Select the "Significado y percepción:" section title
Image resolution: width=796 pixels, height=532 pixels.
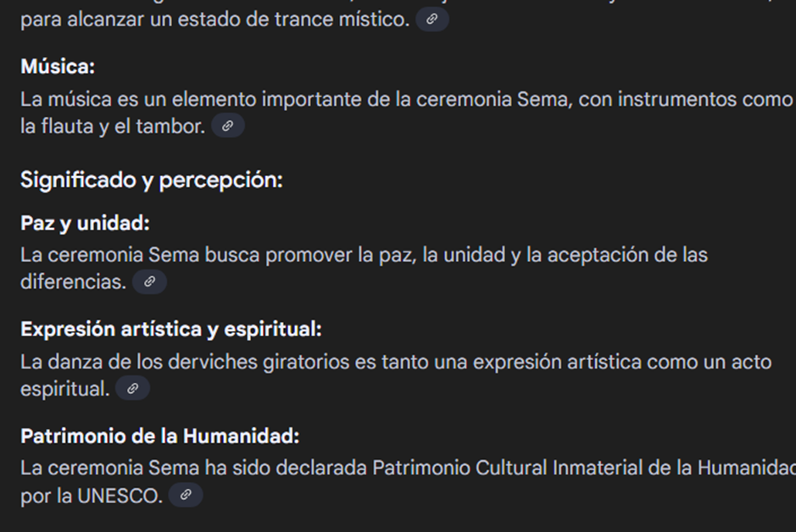point(151,180)
